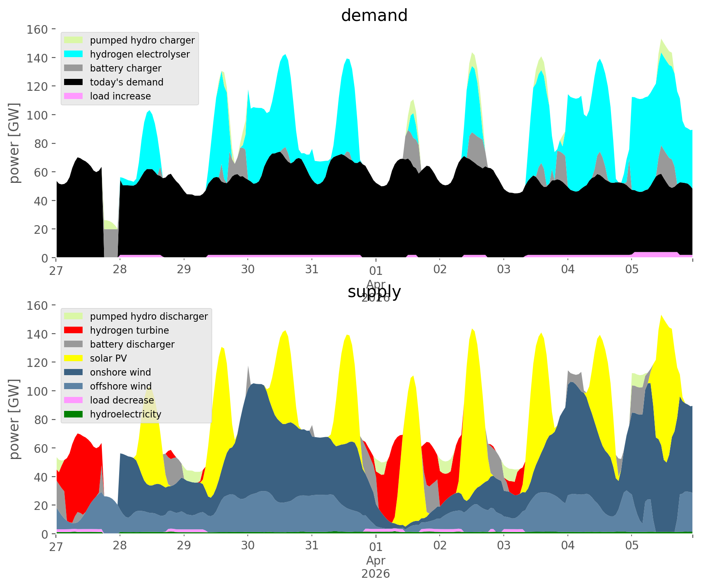Screen dimensions: 701x588
Task: Click the pumped hydro charger legend label
Action: pos(142,40)
